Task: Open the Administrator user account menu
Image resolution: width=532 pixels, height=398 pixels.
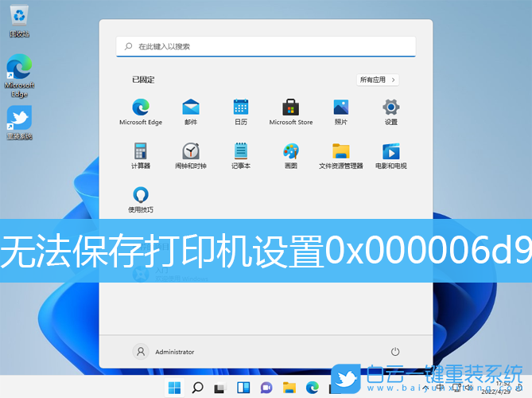Action: click(x=163, y=352)
